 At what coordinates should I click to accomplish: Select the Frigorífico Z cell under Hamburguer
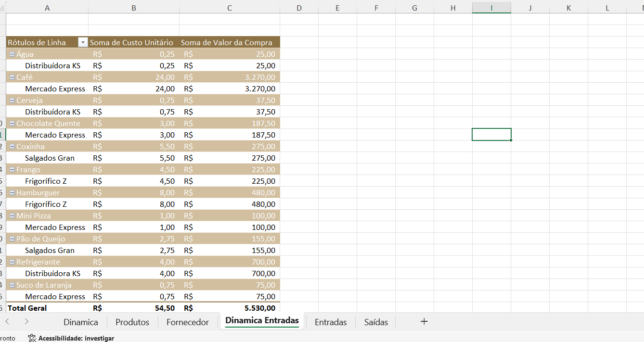[47, 204]
